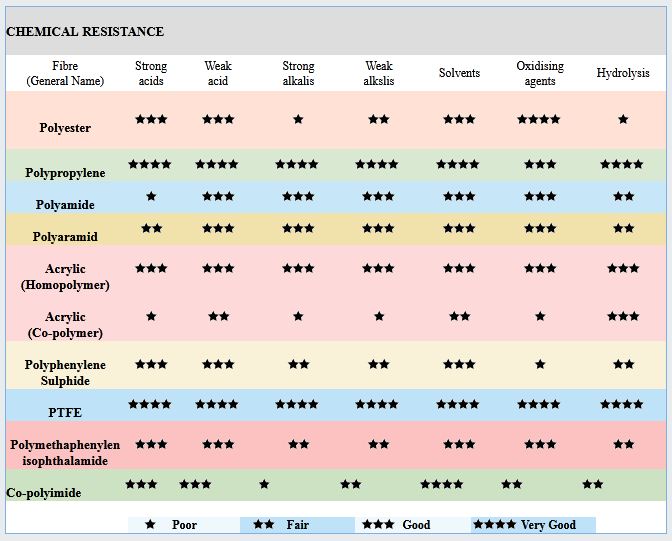This screenshot has height=541, width=672.
Task: Select the Oxidising agents column header
Action: click(540, 74)
